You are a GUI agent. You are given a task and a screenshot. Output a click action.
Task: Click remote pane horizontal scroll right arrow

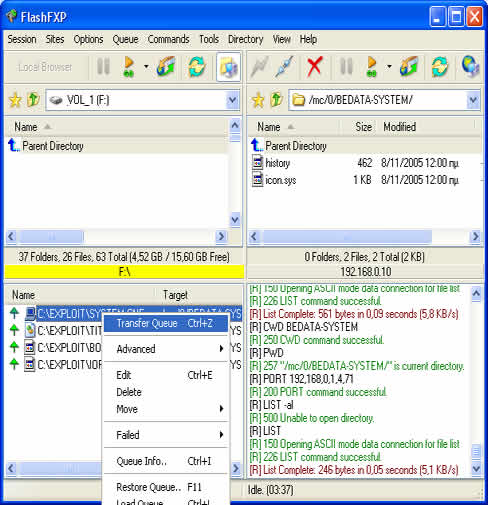click(475, 236)
